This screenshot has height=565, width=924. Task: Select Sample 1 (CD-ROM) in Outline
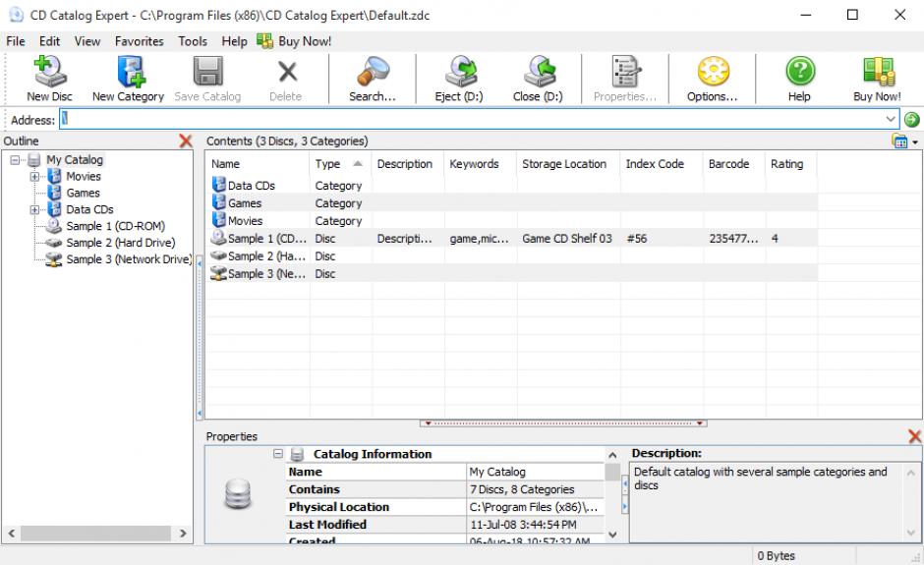click(116, 226)
